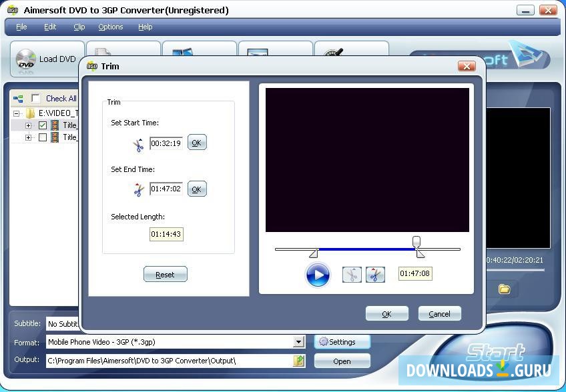
Task: Click the Set Start Time field 00:32:19
Action: pyautogui.click(x=166, y=143)
